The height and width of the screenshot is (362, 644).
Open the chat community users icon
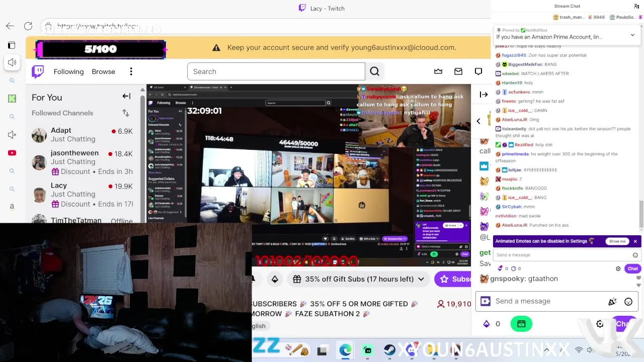point(636,6)
